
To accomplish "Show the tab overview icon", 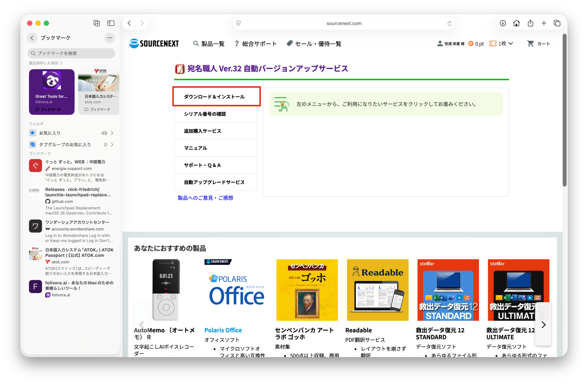I will (x=557, y=23).
